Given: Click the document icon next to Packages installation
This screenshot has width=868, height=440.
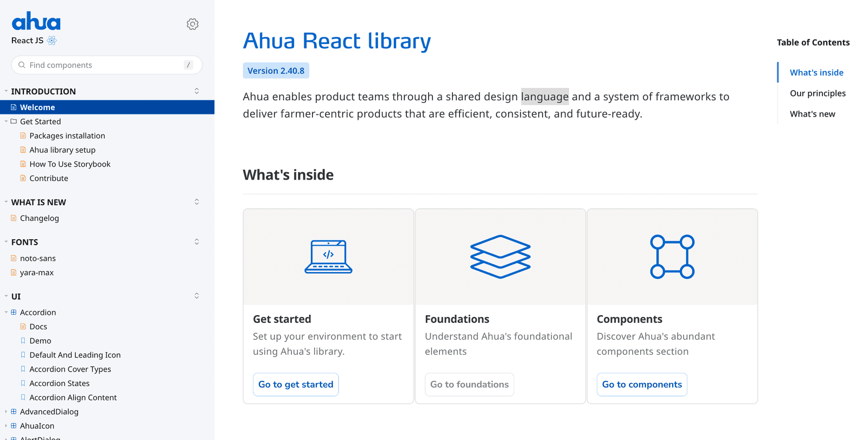Looking at the screenshot, I should (23, 136).
